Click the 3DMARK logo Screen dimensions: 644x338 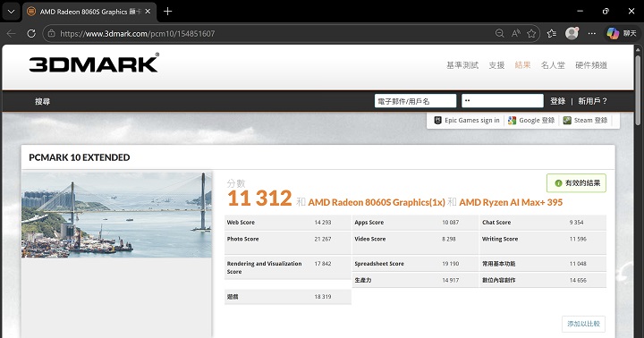pyautogui.click(x=94, y=63)
